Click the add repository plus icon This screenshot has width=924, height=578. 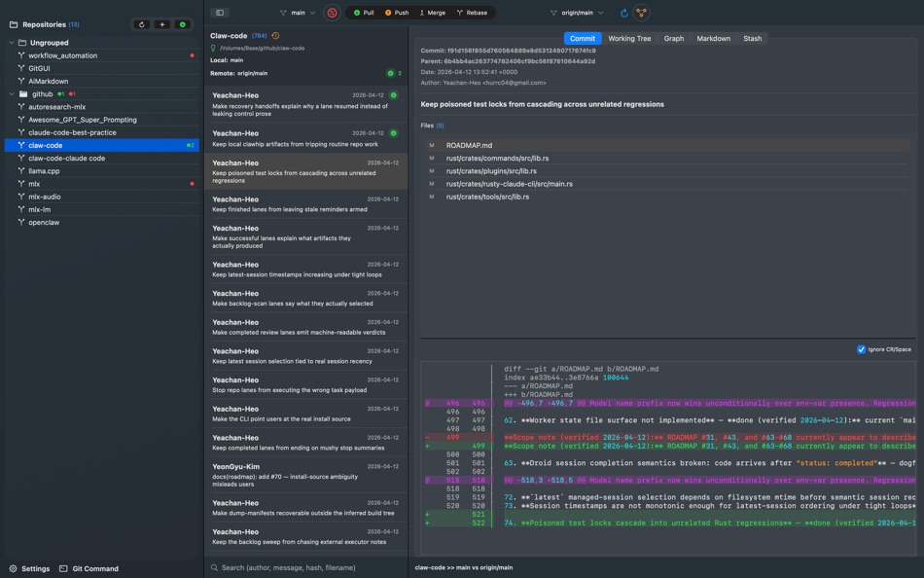coord(162,24)
